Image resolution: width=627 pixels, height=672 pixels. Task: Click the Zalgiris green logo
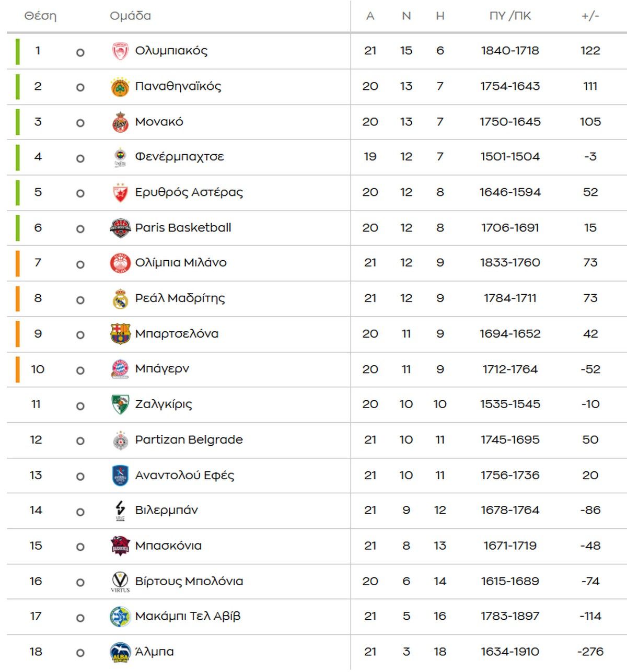tap(120, 404)
